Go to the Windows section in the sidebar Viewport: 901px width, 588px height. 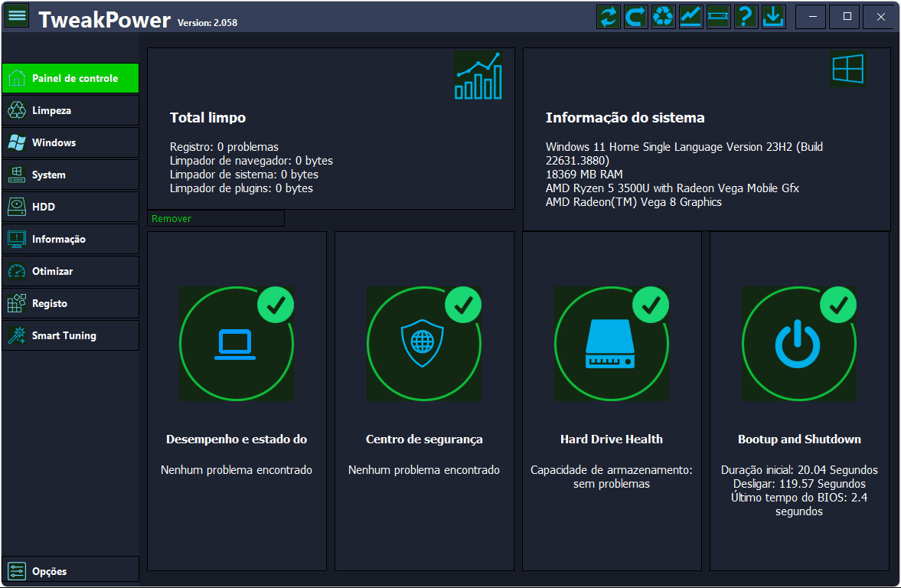(70, 142)
